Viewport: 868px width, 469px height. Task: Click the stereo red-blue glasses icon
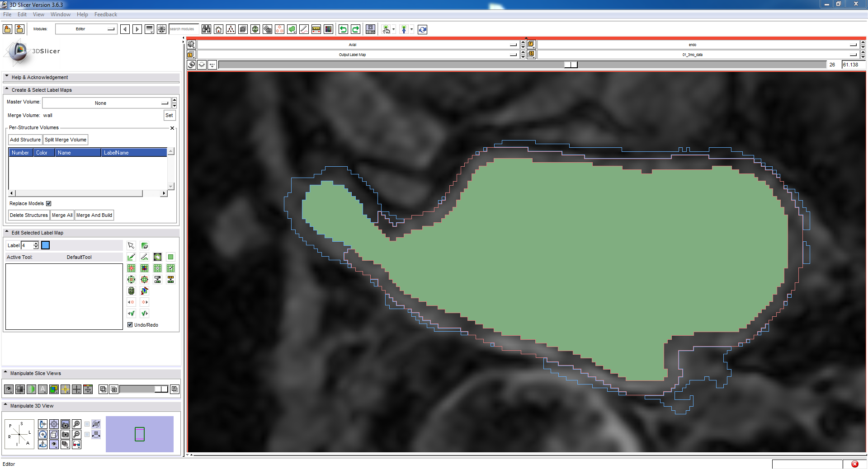point(77,445)
